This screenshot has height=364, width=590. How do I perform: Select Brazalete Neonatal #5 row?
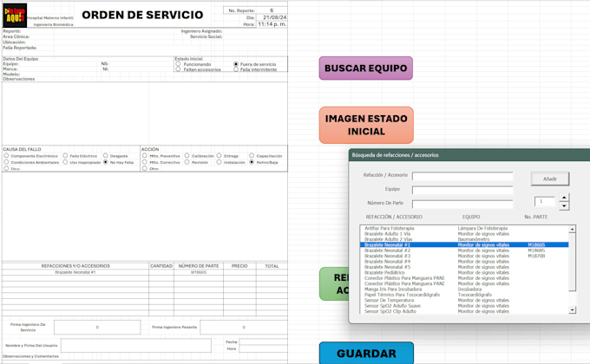(x=464, y=267)
